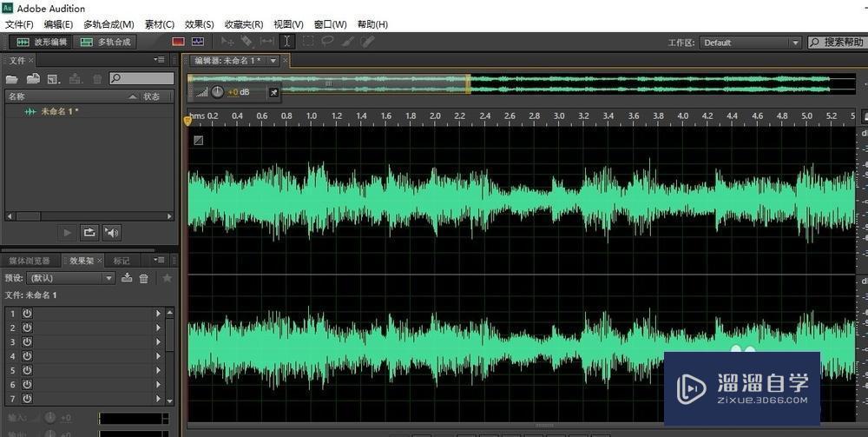Select the Marquee Selection tool
Screen dimensions: 868x437
[308, 42]
